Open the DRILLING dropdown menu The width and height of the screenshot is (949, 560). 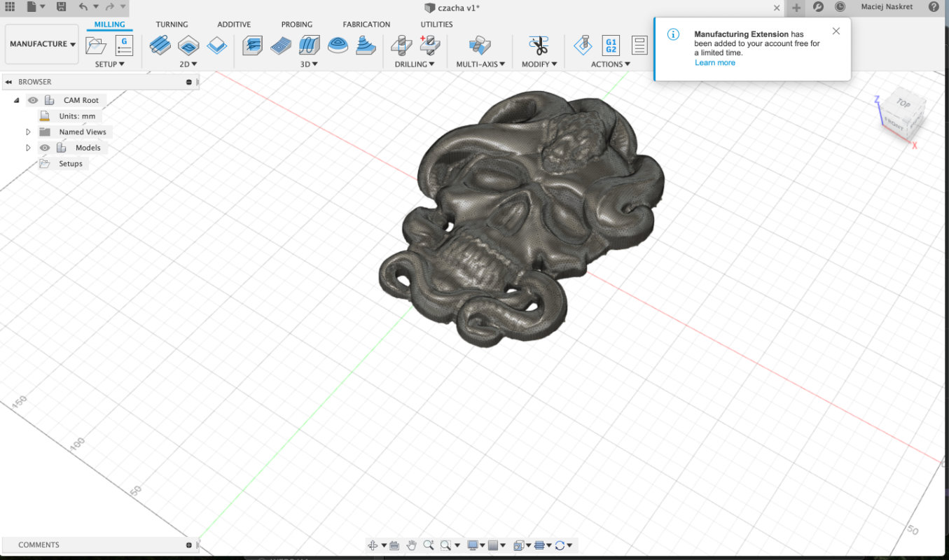click(x=415, y=64)
